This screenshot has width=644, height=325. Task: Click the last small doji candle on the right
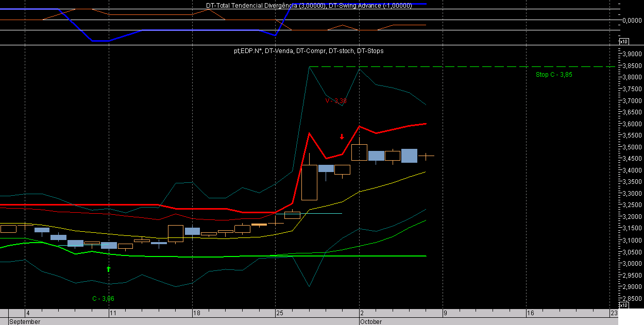coord(426,156)
